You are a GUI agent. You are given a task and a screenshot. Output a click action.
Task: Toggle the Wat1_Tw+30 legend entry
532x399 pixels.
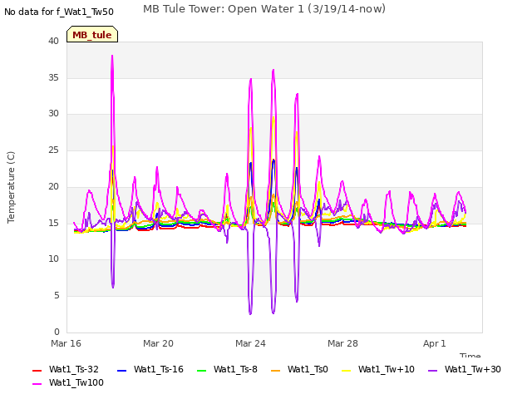tap(465, 369)
